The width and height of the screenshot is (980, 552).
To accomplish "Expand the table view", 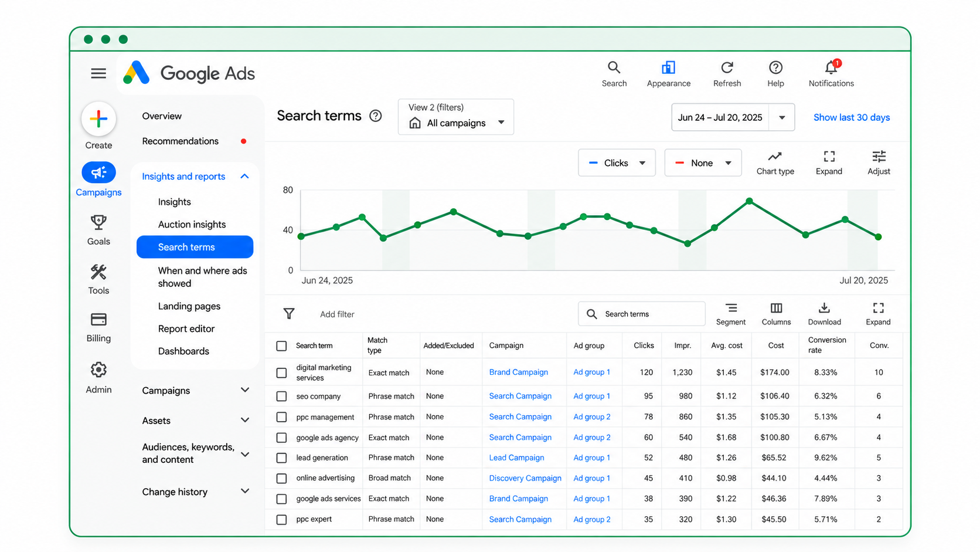I will coord(878,314).
